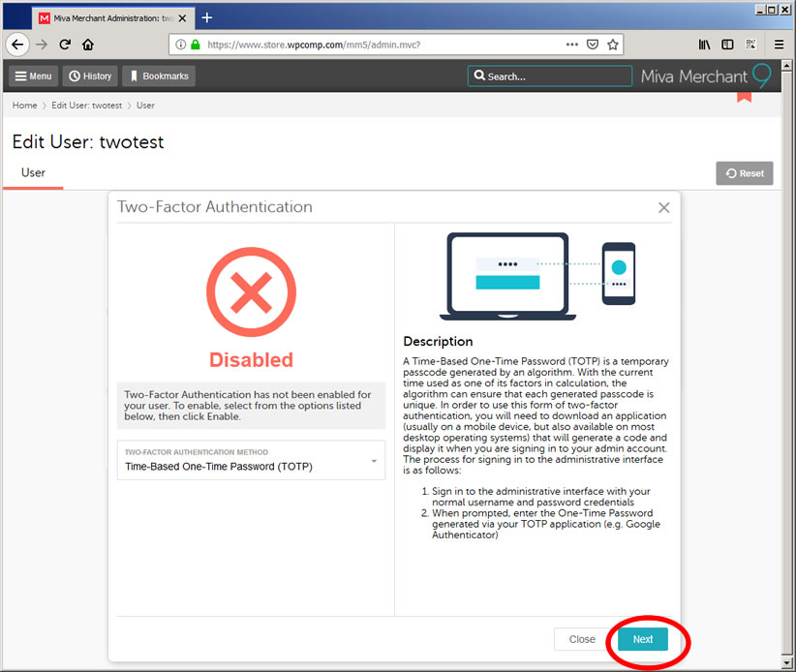Go to the browser home page icon
796x672 pixels.
pos(88,45)
